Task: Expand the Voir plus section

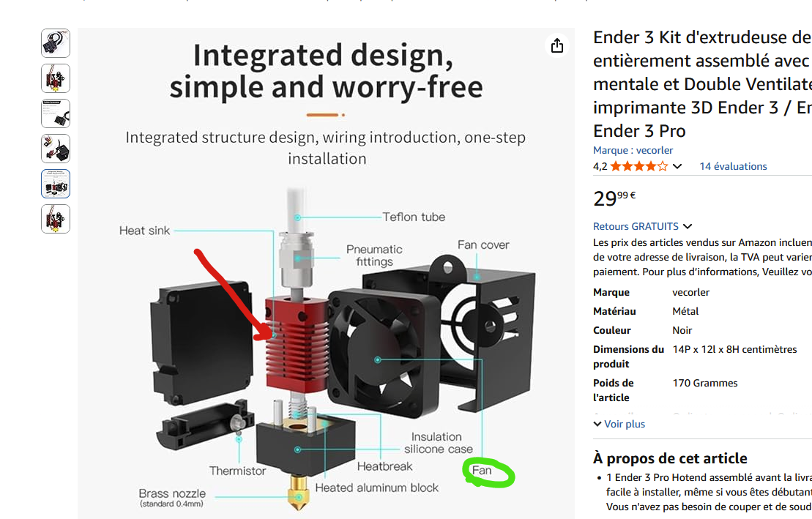Action: coord(619,424)
